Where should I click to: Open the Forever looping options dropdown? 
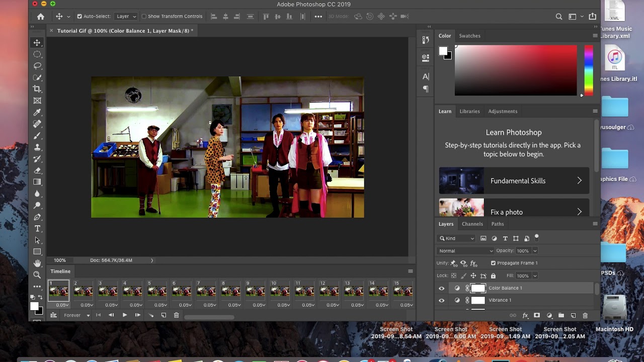[x=76, y=315]
